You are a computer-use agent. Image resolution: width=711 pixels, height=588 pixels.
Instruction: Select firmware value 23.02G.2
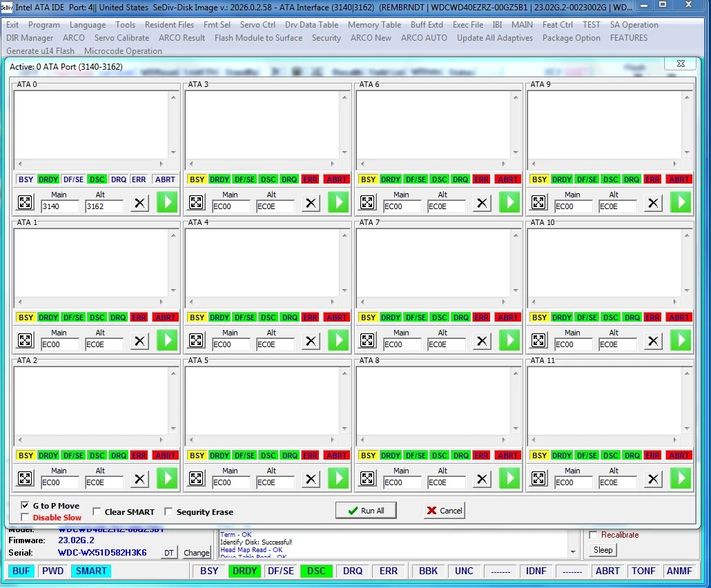pyautogui.click(x=76, y=540)
